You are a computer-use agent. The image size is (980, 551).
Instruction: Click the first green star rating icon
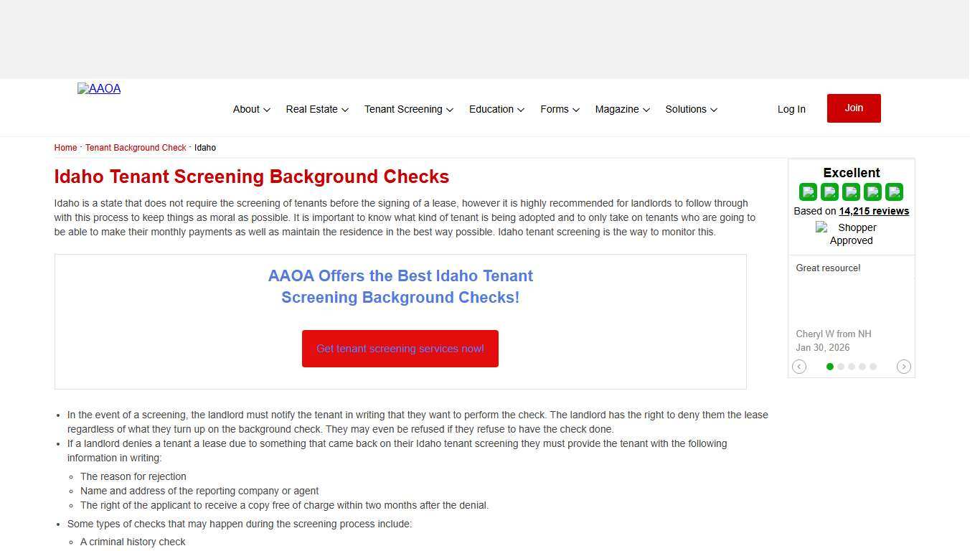(x=808, y=192)
